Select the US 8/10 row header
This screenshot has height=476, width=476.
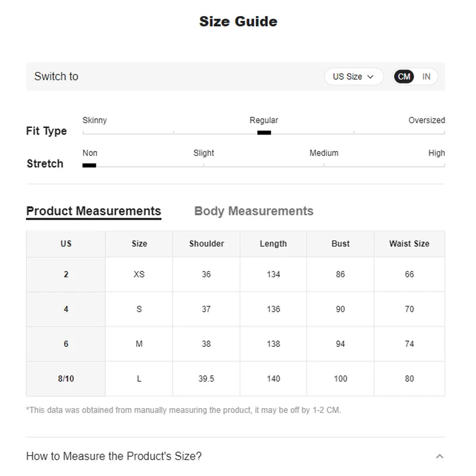(x=66, y=378)
